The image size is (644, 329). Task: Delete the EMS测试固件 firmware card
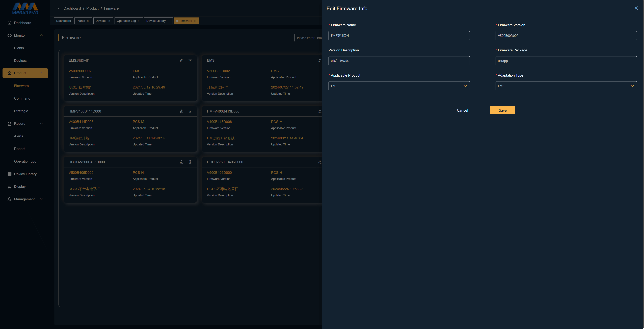(190, 60)
